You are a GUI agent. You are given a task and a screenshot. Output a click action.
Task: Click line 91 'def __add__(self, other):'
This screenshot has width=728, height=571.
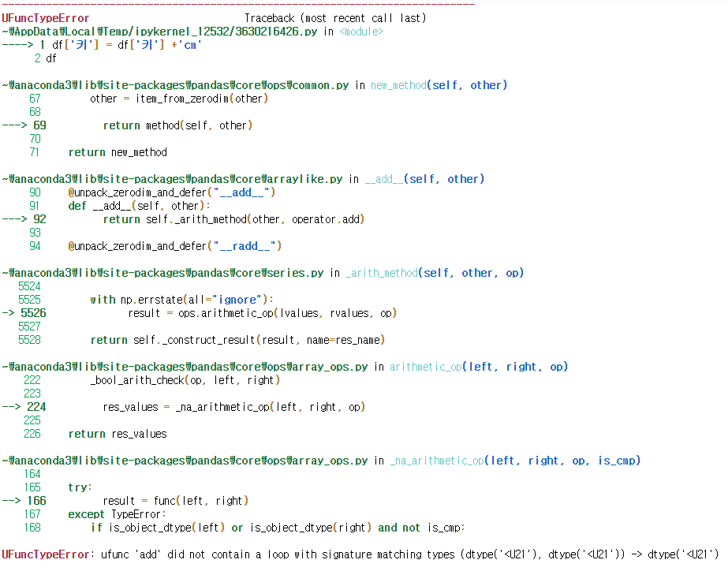(140, 206)
